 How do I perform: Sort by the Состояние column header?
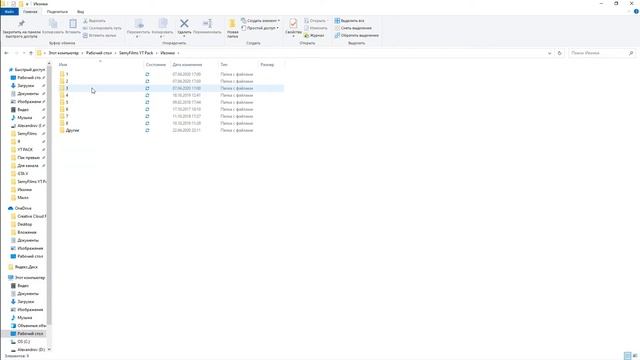(x=157, y=64)
